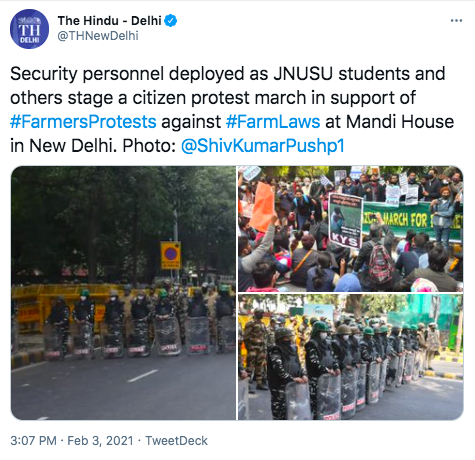
Task: Follow the #FarmersProtests hashtag link
Action: tap(83, 122)
